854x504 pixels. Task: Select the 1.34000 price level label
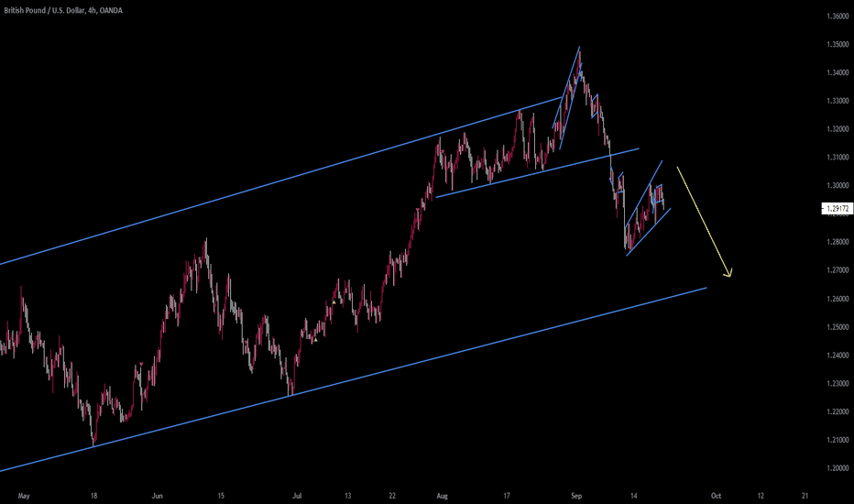coord(838,72)
